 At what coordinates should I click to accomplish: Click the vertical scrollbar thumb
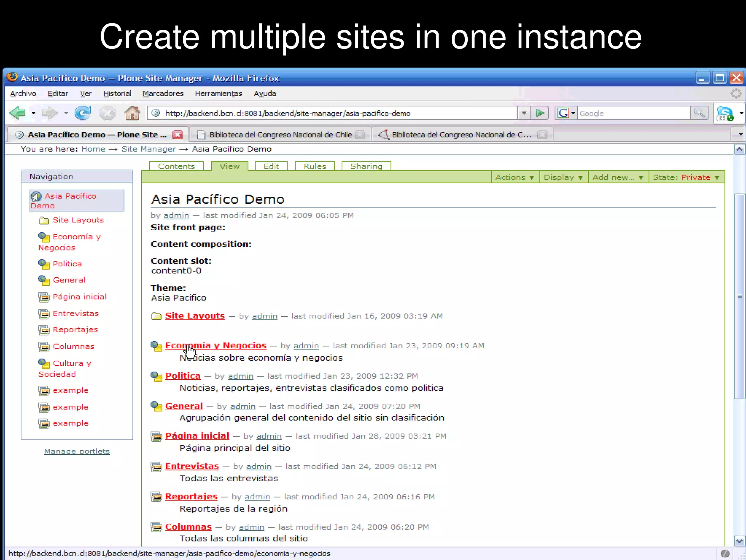click(739, 297)
